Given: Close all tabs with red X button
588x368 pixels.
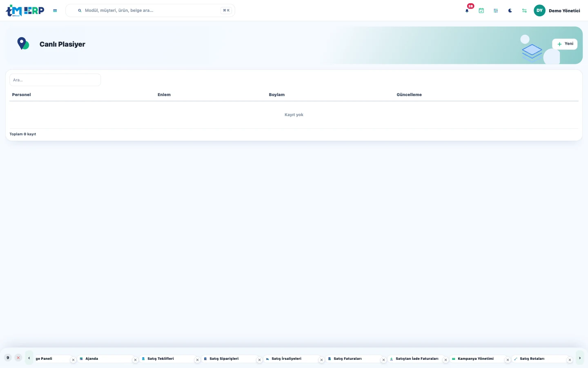Looking at the screenshot, I should point(18,358).
